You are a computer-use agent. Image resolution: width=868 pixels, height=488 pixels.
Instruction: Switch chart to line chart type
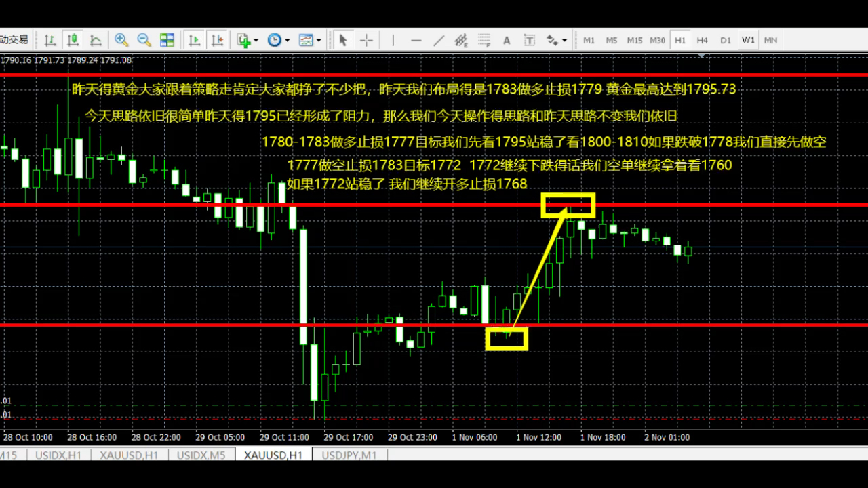point(96,40)
